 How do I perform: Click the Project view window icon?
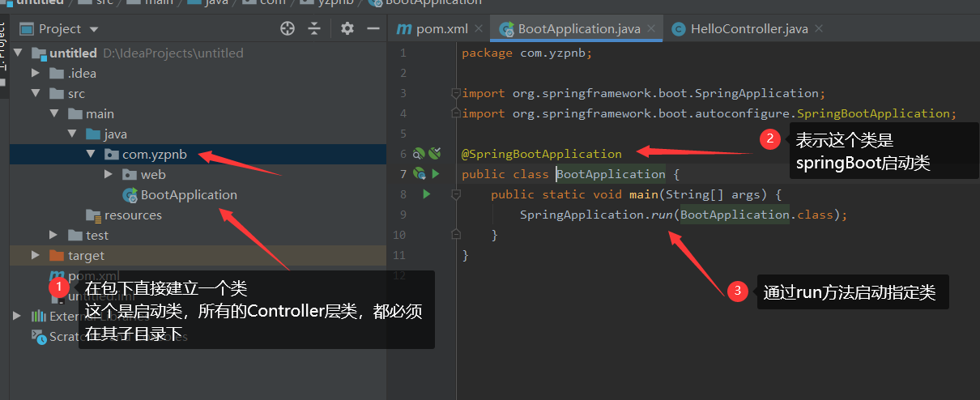point(26,28)
